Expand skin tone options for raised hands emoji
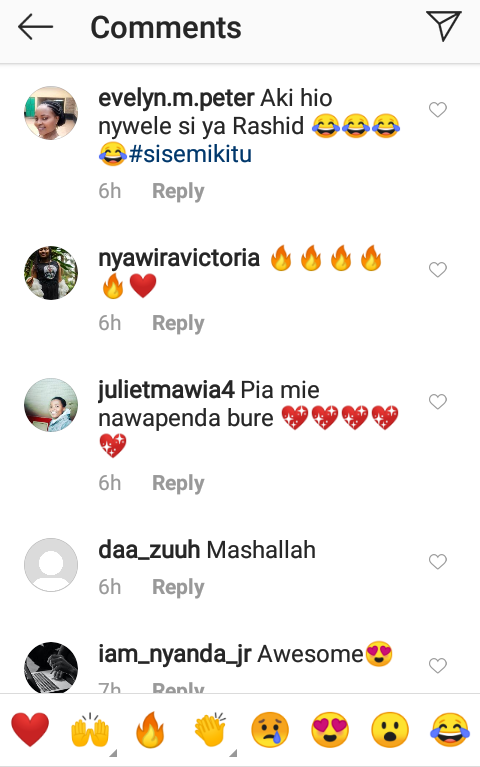This screenshot has height=767, width=480. click(x=114, y=753)
